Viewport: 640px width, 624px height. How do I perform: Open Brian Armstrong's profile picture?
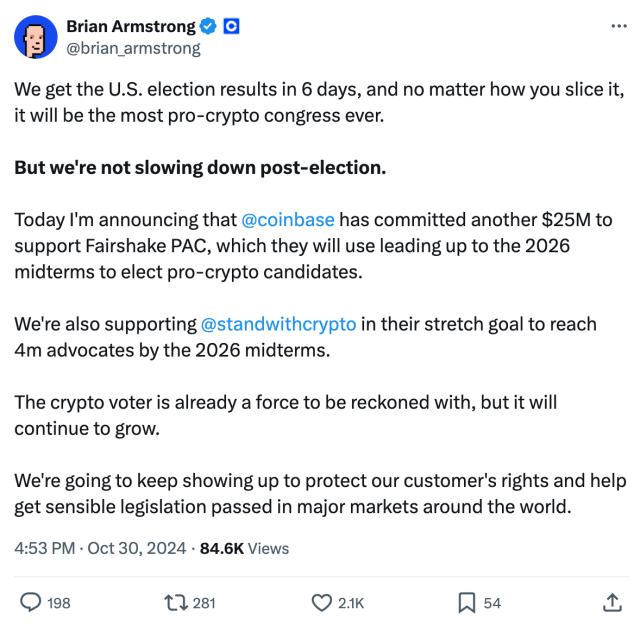(35, 36)
